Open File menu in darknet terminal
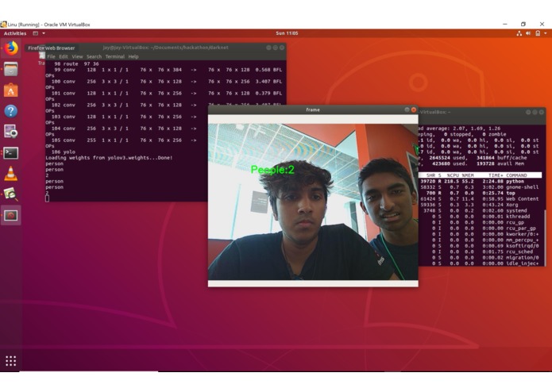 [x=51, y=56]
